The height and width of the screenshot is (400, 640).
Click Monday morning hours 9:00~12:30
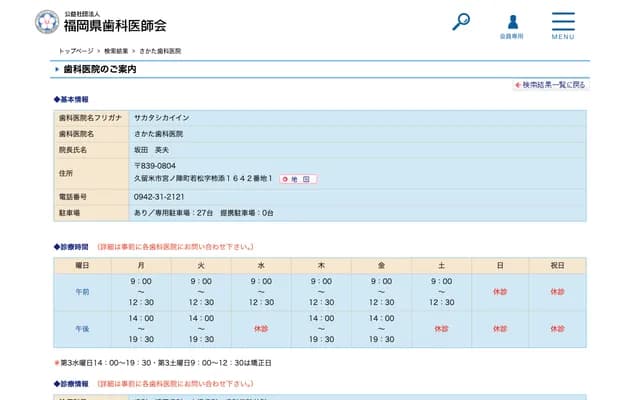coord(141,292)
